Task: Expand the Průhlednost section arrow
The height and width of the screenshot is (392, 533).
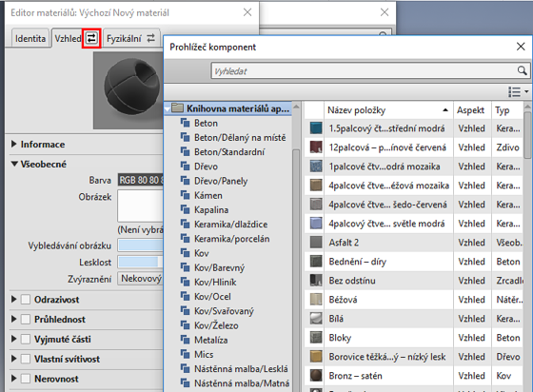Action: pos(14,319)
